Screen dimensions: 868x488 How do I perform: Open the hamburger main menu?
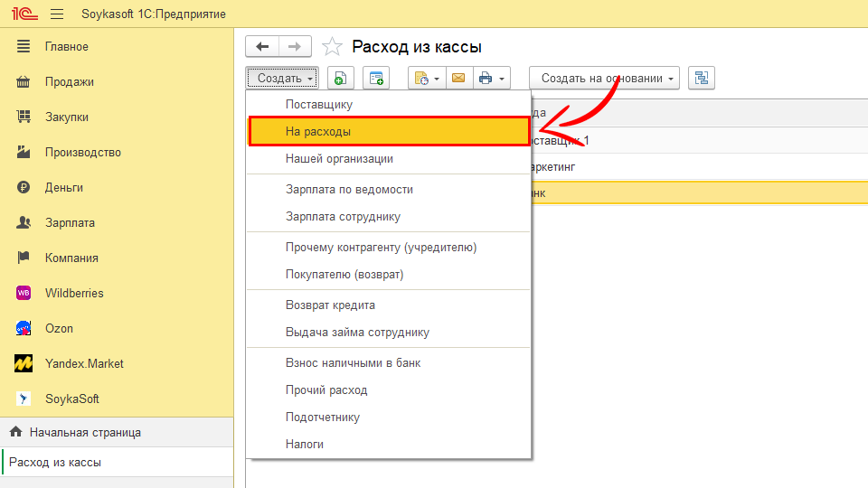pos(57,14)
